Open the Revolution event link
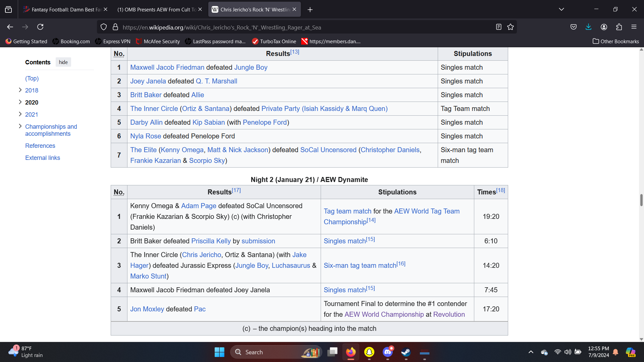Viewport: 644px width, 362px height. [x=449, y=314]
